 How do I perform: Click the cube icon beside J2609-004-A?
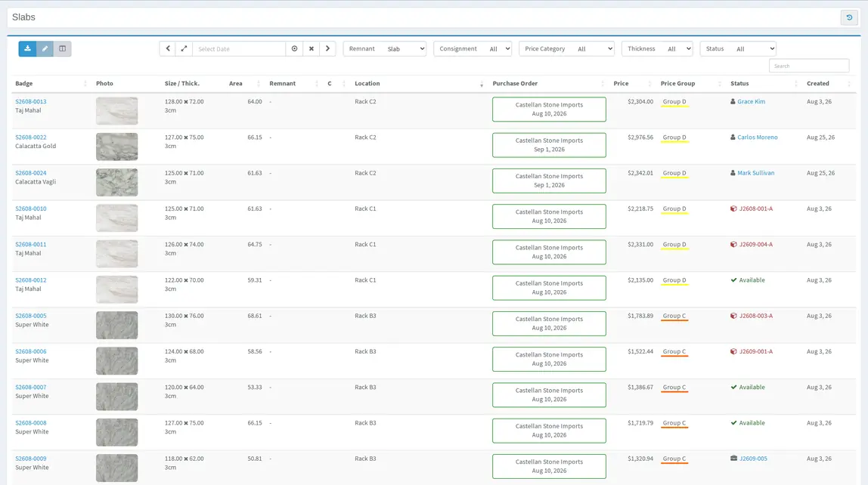pyautogui.click(x=733, y=245)
